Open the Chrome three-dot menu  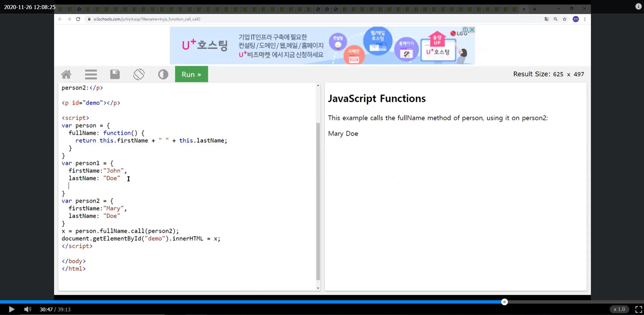pyautogui.click(x=585, y=19)
